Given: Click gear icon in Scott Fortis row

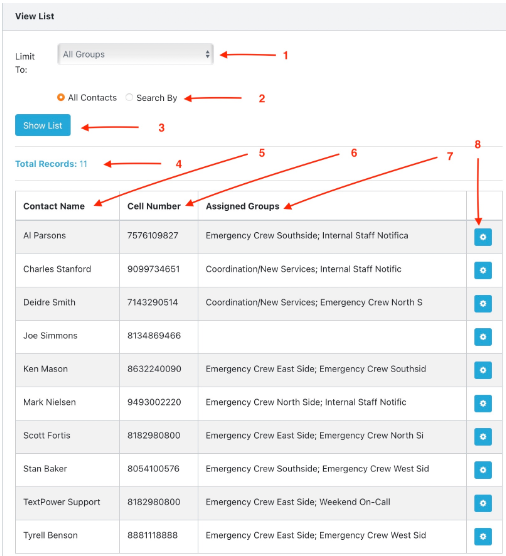Looking at the screenshot, I should (483, 437).
